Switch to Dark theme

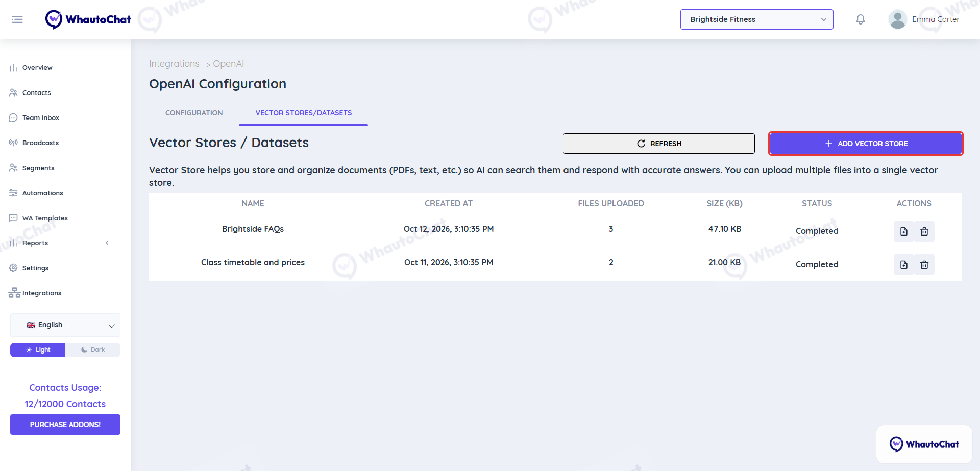(x=93, y=350)
